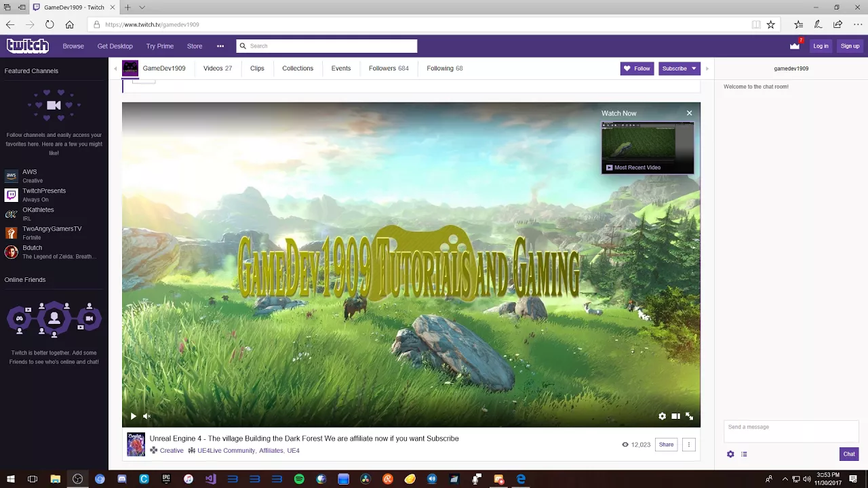Screen dimensions: 868x488
Task: Click the 12,023 viewer count
Action: point(636,445)
